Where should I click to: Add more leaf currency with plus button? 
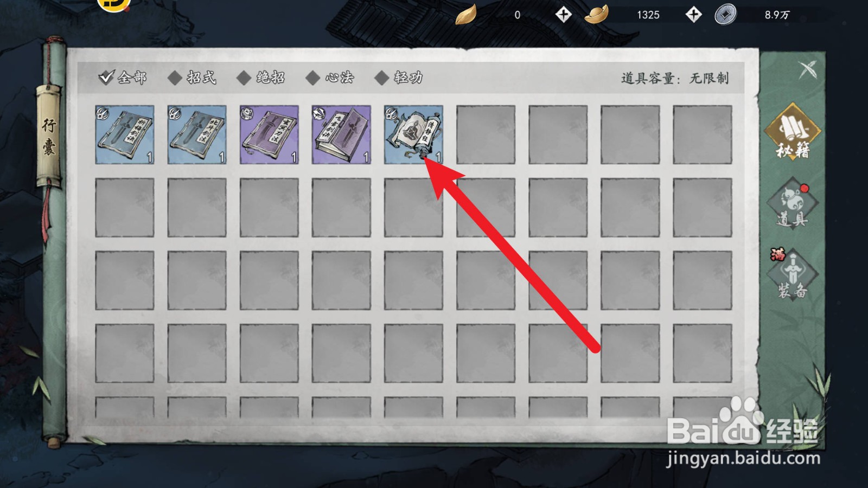(563, 15)
